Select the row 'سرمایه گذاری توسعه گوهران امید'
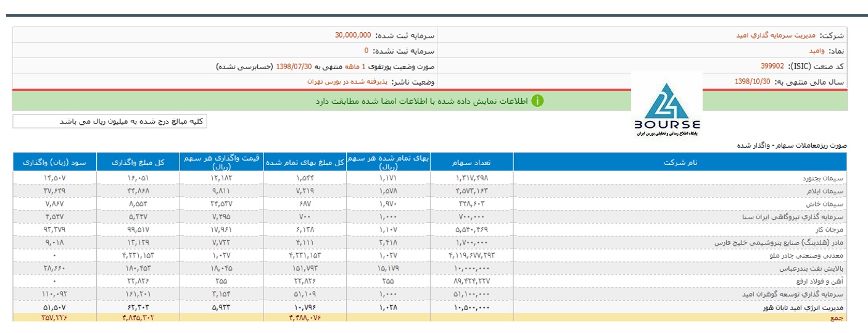 430,295
